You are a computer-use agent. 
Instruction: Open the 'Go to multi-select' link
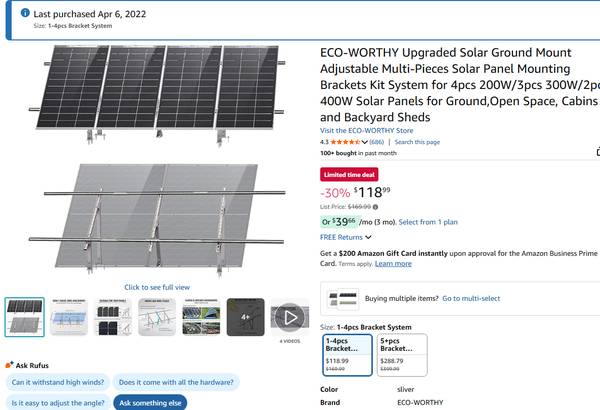click(471, 298)
